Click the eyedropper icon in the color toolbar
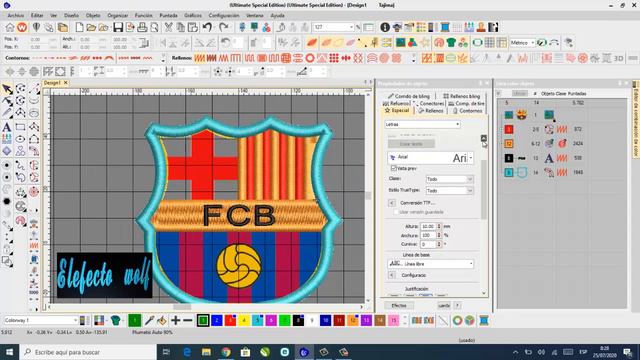The width and height of the screenshot is (640, 360). [x=149, y=320]
